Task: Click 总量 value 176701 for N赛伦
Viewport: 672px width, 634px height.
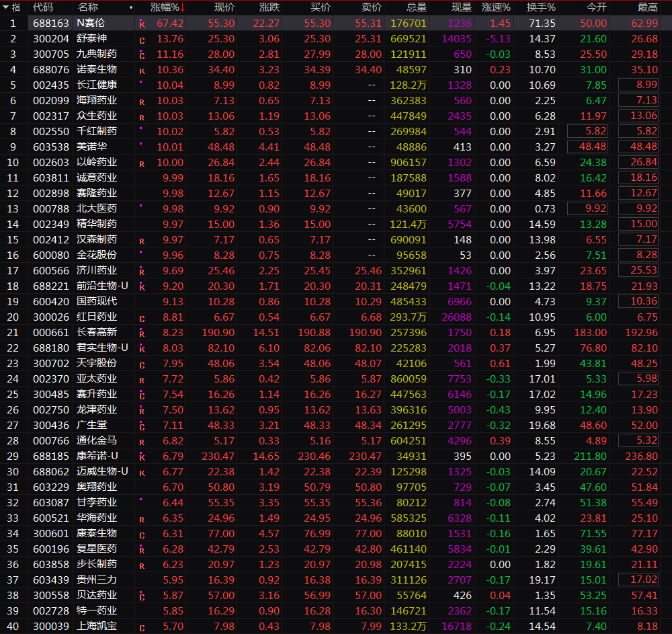Action: pos(409,23)
